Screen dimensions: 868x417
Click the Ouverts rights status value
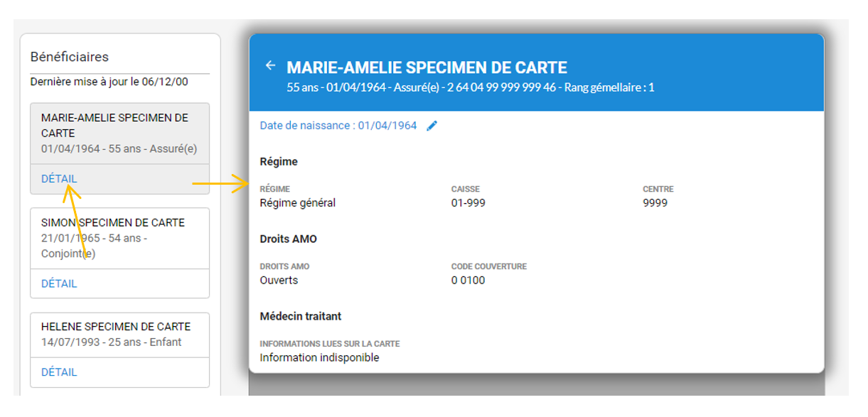tap(279, 280)
